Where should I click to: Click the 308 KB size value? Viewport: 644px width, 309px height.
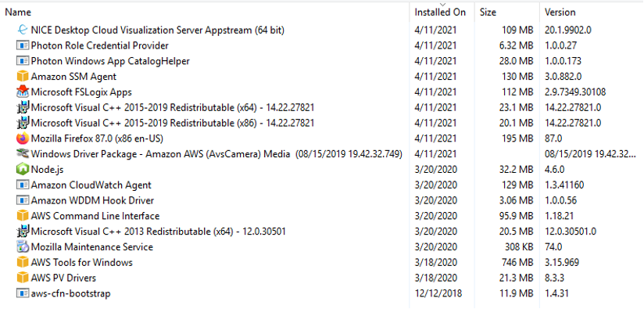click(x=519, y=247)
